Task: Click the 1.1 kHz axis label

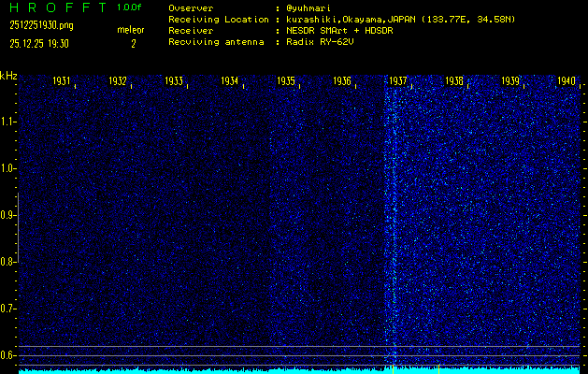Action: pos(7,122)
